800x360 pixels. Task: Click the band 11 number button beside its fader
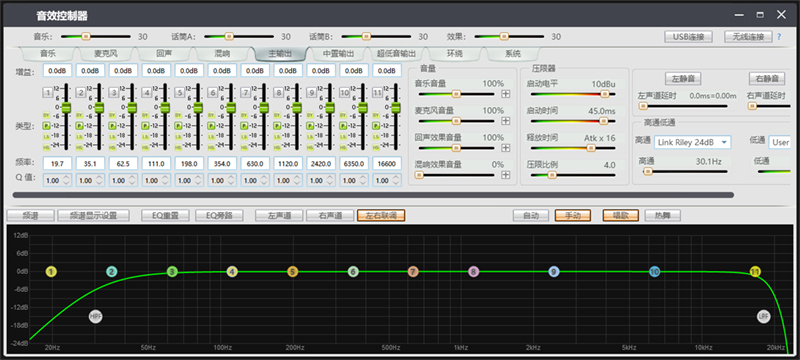coord(378,92)
